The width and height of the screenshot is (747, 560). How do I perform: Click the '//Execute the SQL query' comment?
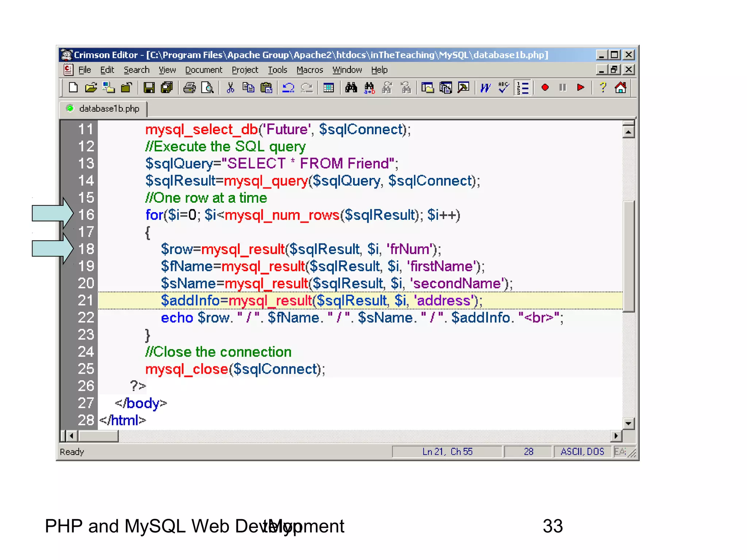225,147
